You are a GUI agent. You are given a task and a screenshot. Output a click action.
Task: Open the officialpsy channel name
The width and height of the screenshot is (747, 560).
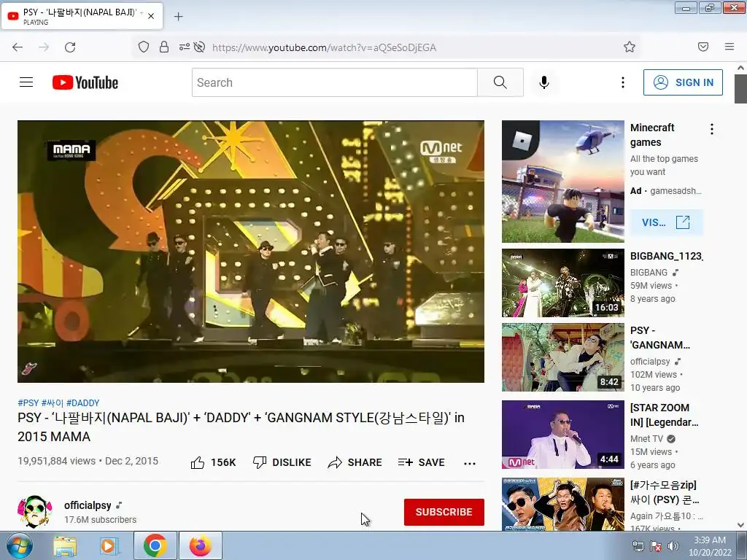[x=88, y=505]
